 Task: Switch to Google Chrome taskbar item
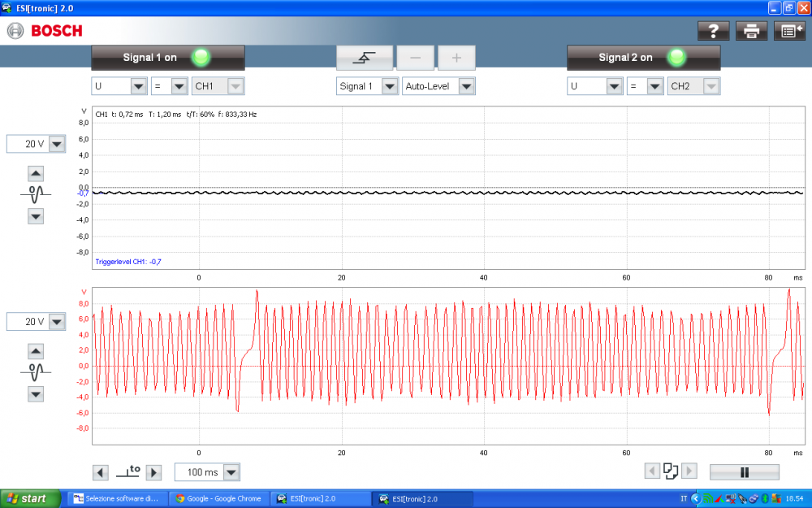(x=218, y=499)
